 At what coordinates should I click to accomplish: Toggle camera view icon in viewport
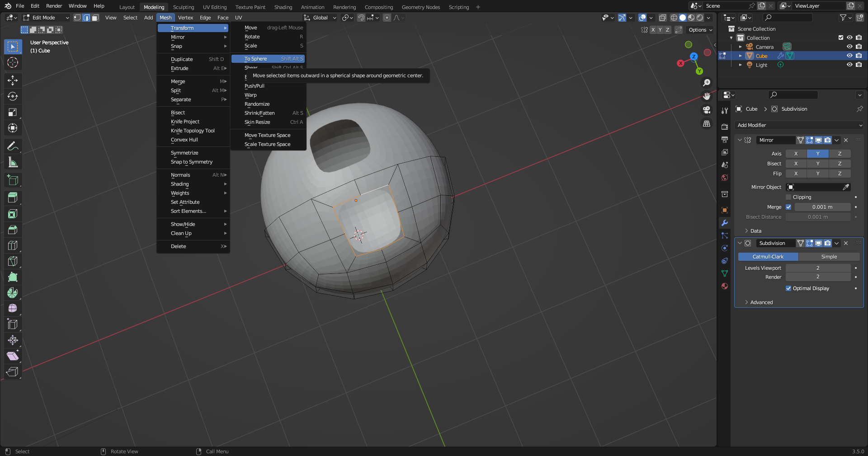[707, 110]
